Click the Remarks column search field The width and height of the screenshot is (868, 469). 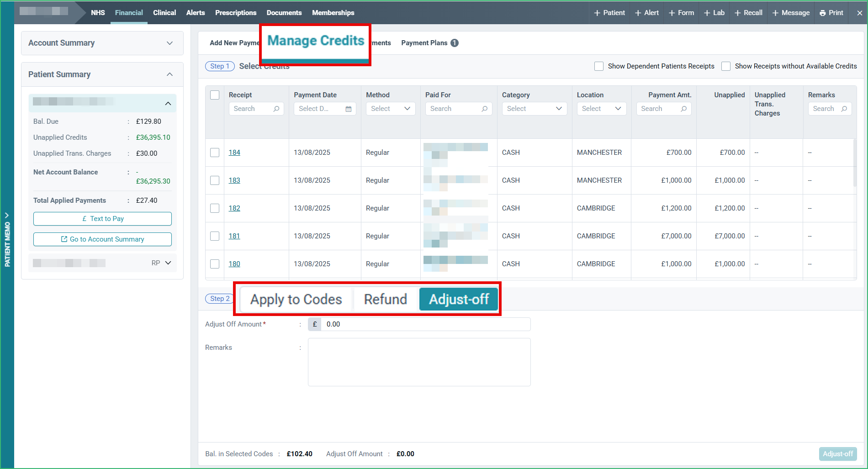coord(830,109)
